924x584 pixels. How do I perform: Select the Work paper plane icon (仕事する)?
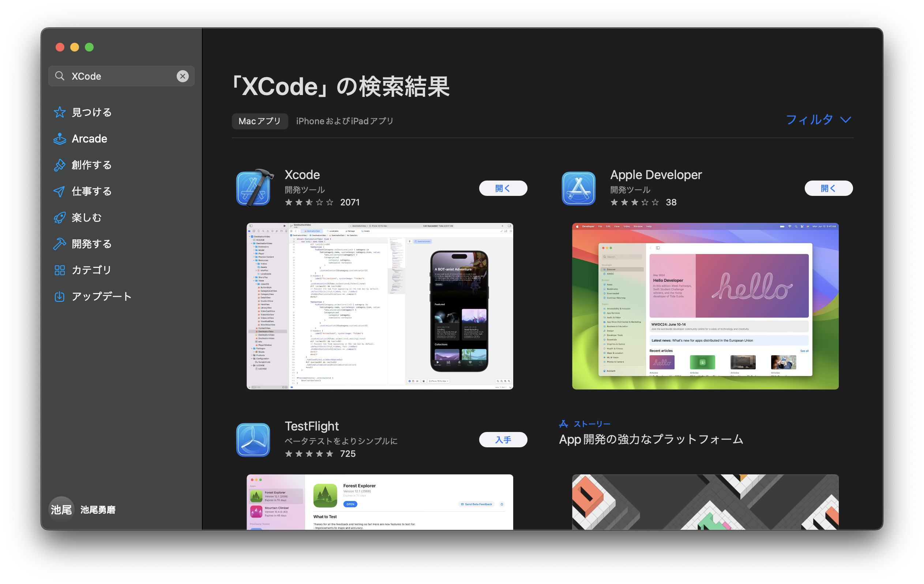coord(60,191)
